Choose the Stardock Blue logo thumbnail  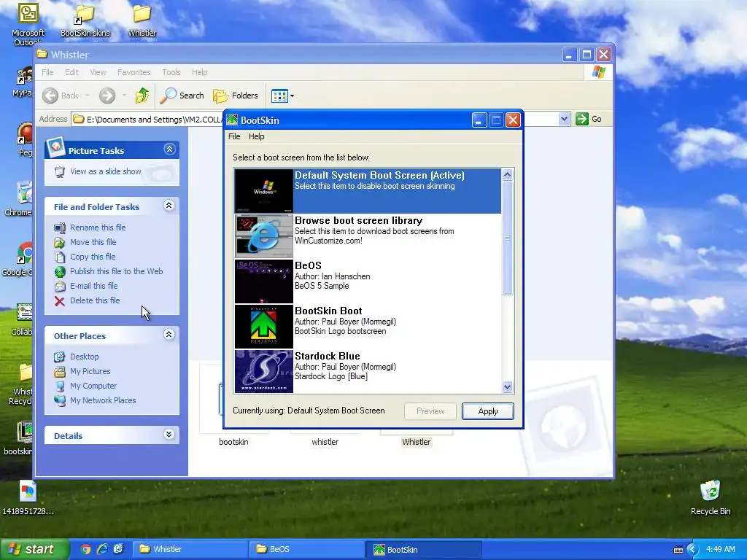[263, 371]
